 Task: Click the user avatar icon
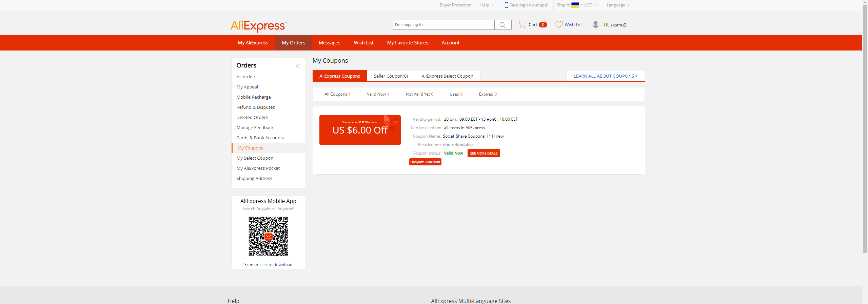[595, 24]
